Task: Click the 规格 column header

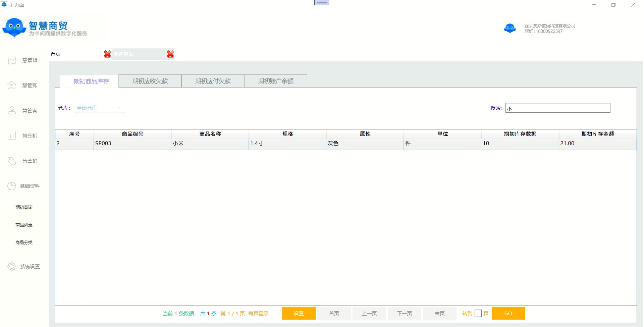Action: pos(287,134)
